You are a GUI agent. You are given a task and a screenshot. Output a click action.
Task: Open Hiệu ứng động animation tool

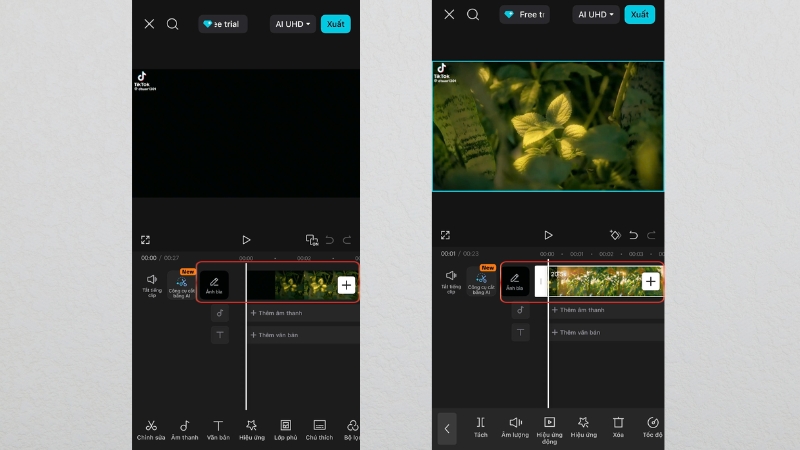click(549, 430)
